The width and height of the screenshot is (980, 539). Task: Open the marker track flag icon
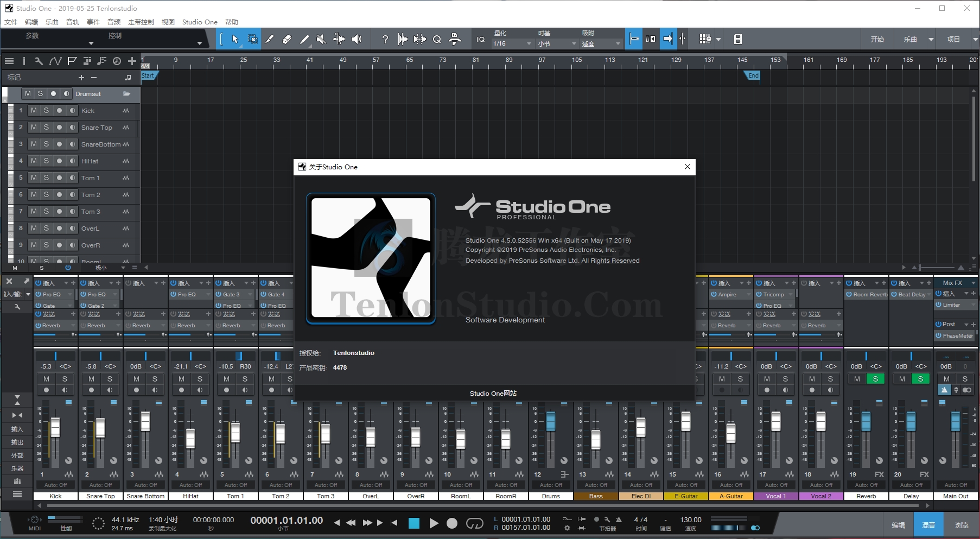coord(72,61)
